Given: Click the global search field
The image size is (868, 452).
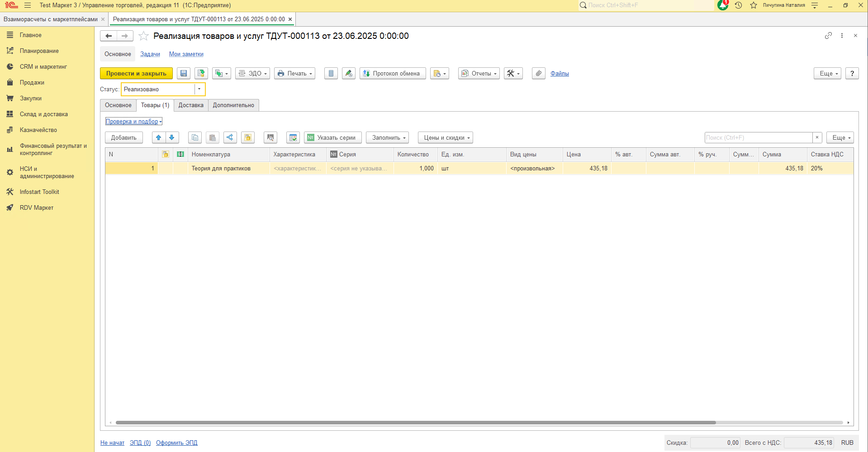Looking at the screenshot, I should 646,5.
